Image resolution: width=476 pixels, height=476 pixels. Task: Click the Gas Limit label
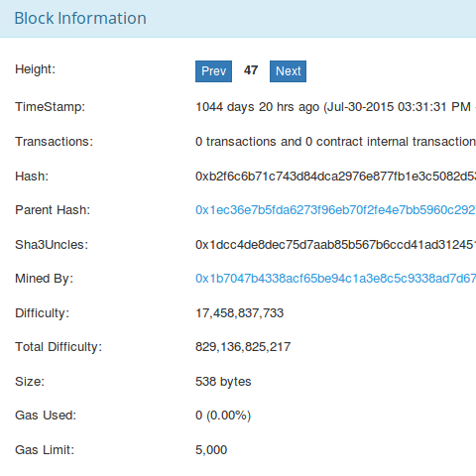point(45,450)
